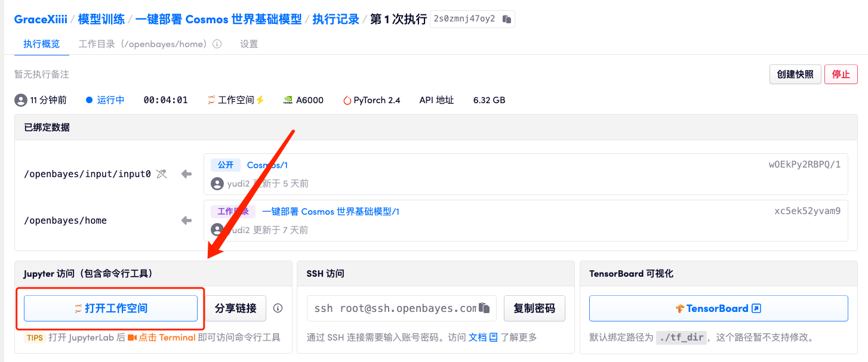Open the 文档 link under SSH 访问
The width and height of the screenshot is (868, 362).
pos(478,338)
